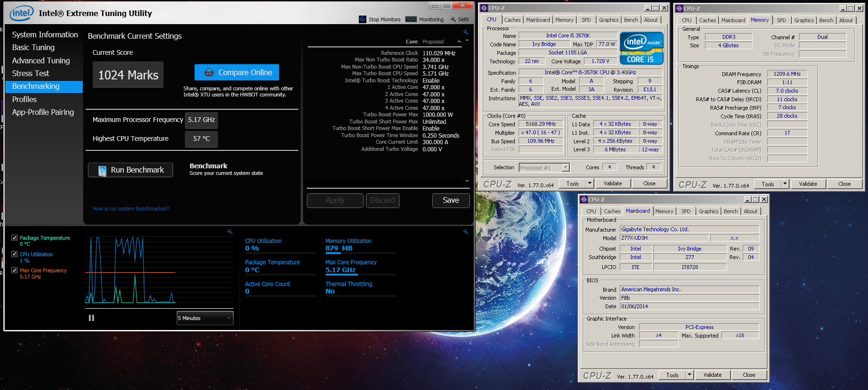This screenshot has width=868, height=390.
Task: Click the Memory Utilization 879 MB value
Action: point(339,248)
